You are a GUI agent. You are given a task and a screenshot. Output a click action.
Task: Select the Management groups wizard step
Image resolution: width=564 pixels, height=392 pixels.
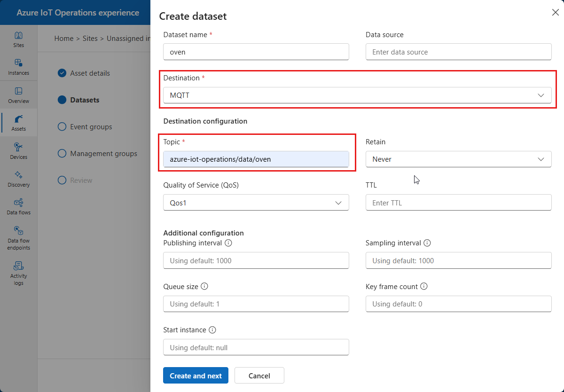pyautogui.click(x=103, y=154)
